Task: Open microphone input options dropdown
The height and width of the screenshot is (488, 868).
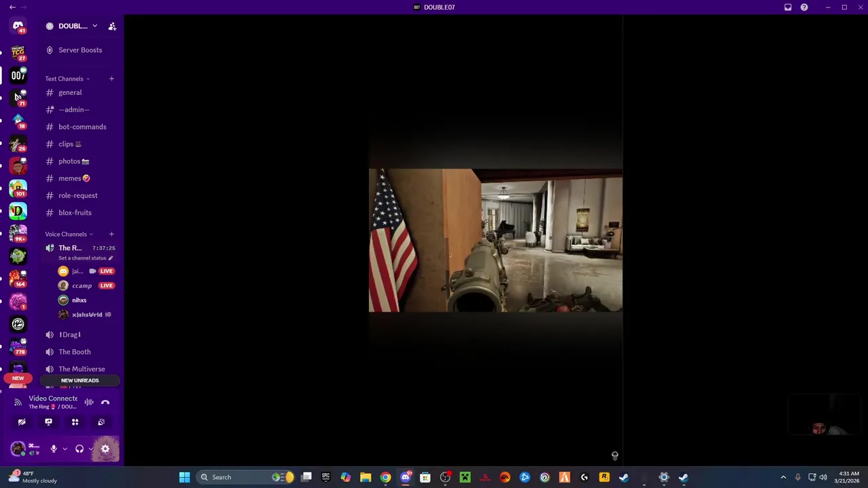Action: point(65,449)
